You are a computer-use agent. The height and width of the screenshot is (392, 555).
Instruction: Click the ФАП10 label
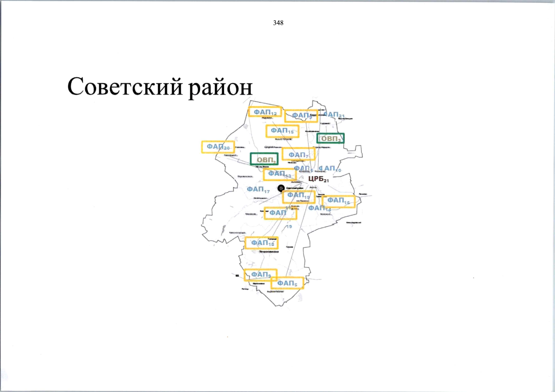[x=330, y=169]
